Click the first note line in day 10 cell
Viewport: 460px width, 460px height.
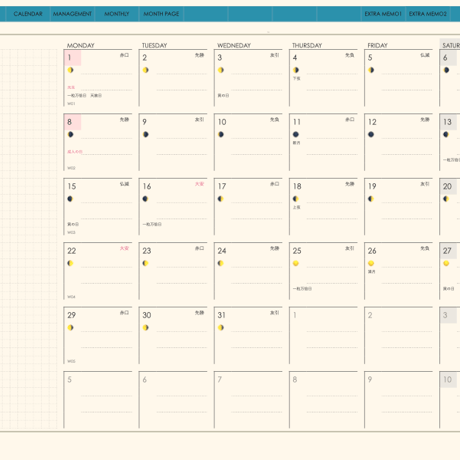coord(256,138)
